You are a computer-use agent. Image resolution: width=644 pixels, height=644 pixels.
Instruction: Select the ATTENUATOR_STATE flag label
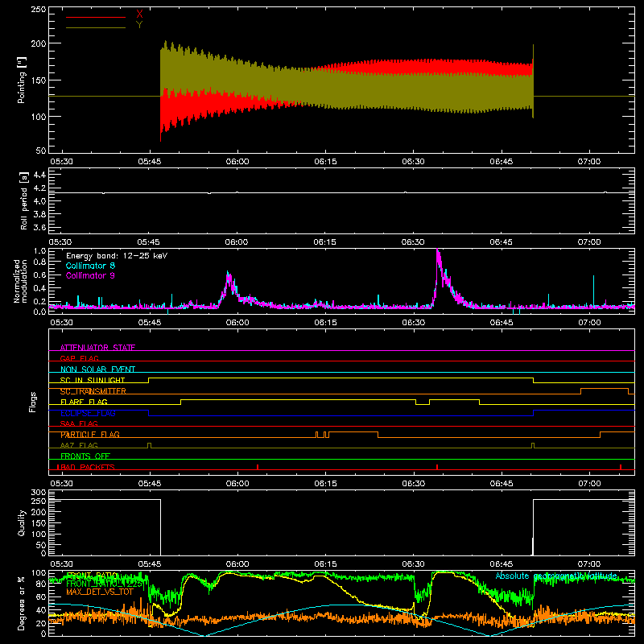pyautogui.click(x=97, y=348)
